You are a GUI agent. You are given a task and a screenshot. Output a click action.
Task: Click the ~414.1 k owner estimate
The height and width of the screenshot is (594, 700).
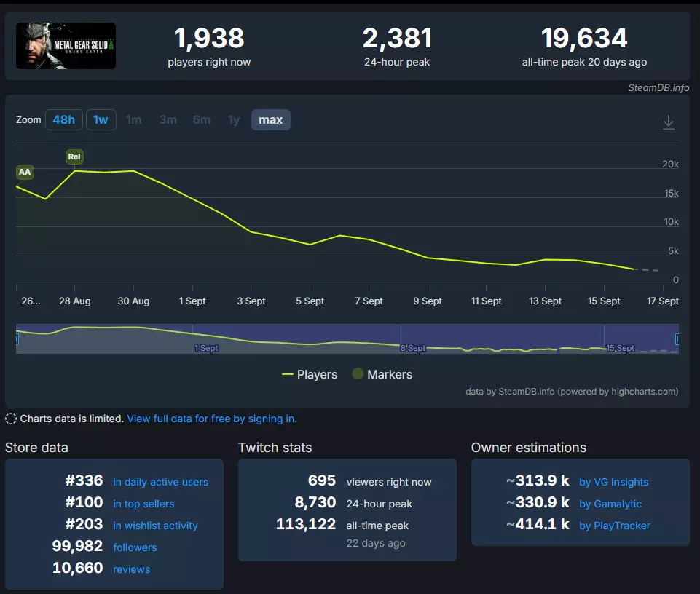tap(538, 524)
